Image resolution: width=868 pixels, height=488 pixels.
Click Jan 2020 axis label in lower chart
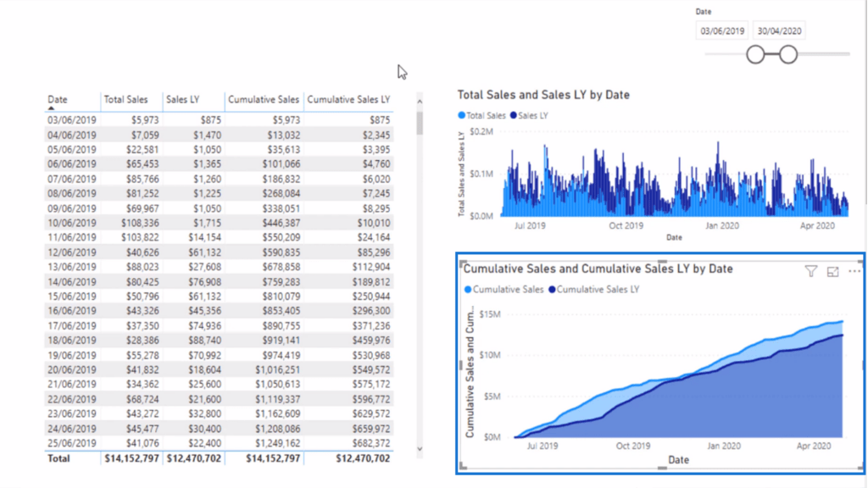[x=724, y=446]
